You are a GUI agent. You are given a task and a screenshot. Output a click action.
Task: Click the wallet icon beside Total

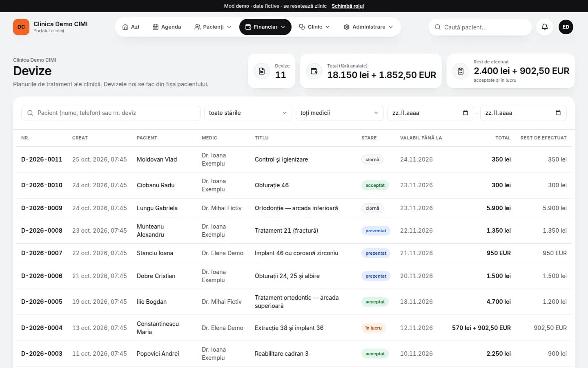(314, 71)
